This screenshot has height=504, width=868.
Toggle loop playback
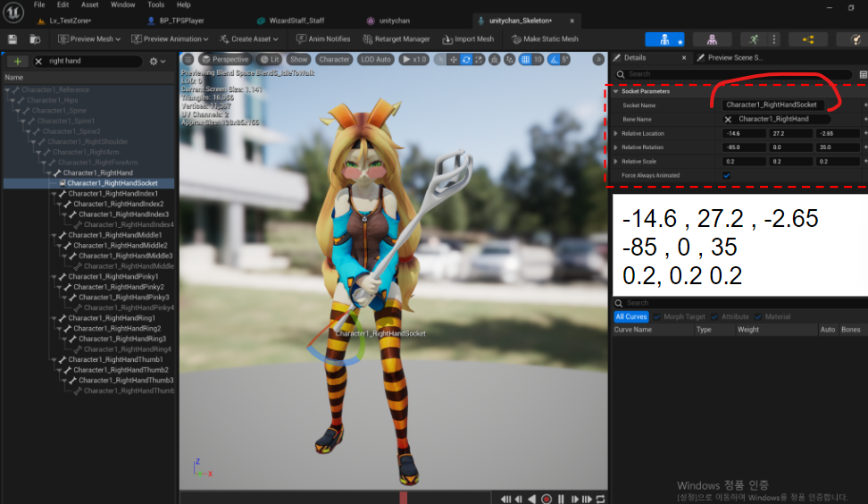click(x=601, y=499)
